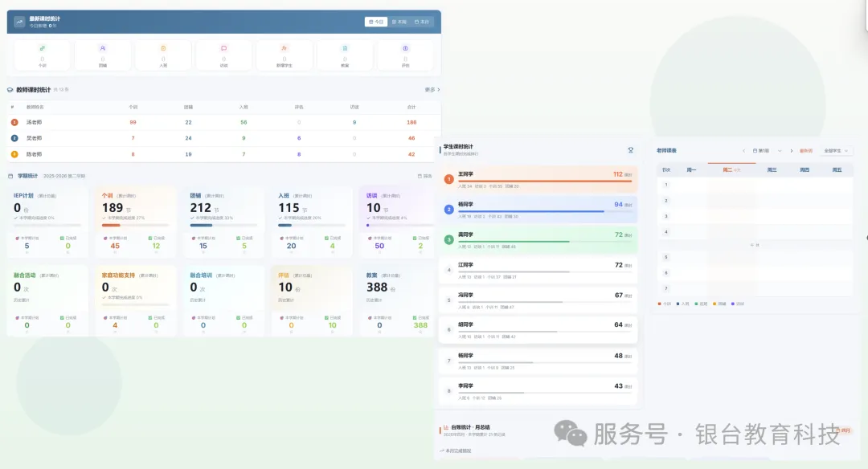The image size is (868, 469).
Task: Click the 筛选 filter button in 学期统计
Action: [x=425, y=176]
